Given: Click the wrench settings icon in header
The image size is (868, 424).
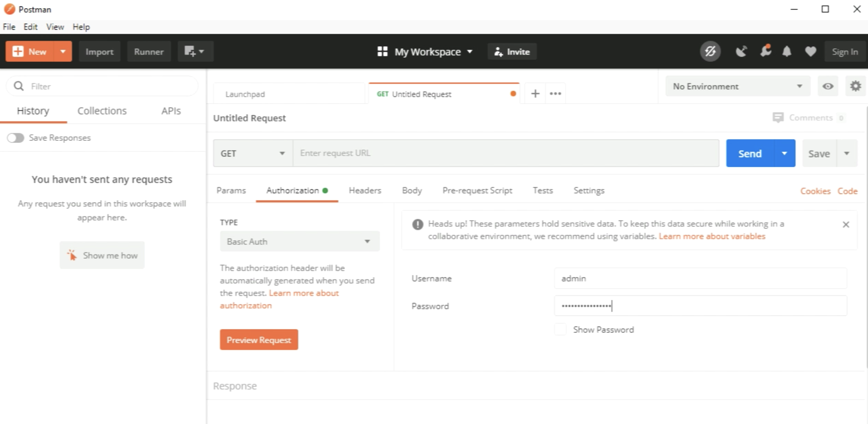Looking at the screenshot, I should click(x=765, y=51).
